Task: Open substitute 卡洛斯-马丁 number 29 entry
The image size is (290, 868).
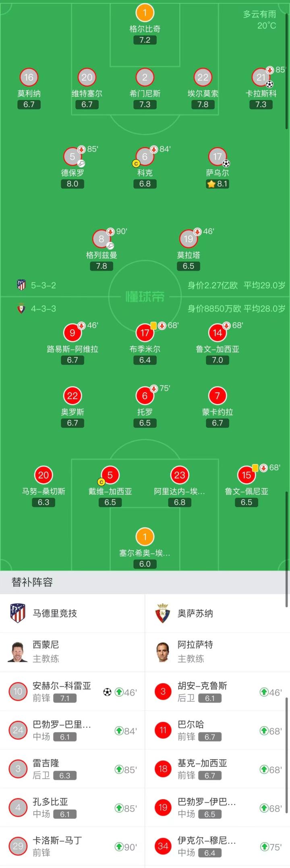Action: pyautogui.click(x=72, y=846)
